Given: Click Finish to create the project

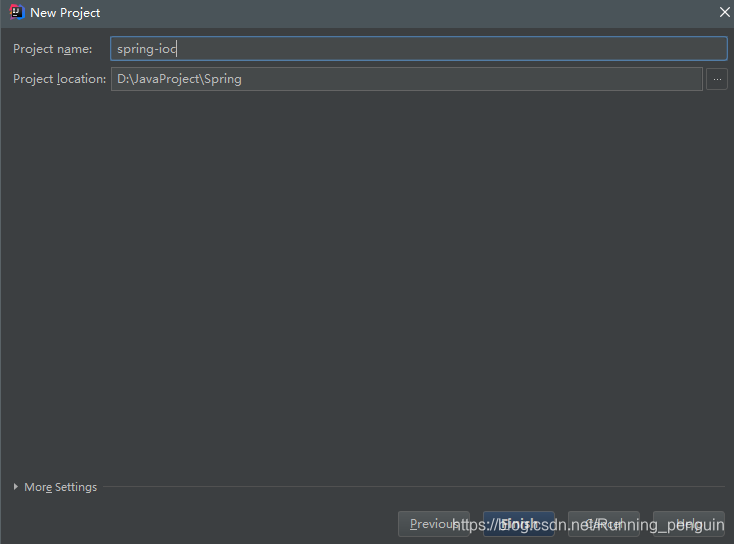Looking at the screenshot, I should coord(519,524).
